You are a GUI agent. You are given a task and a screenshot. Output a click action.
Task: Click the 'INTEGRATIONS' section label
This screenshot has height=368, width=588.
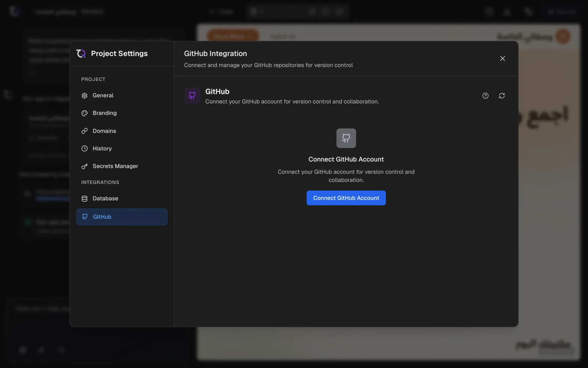[x=100, y=182]
